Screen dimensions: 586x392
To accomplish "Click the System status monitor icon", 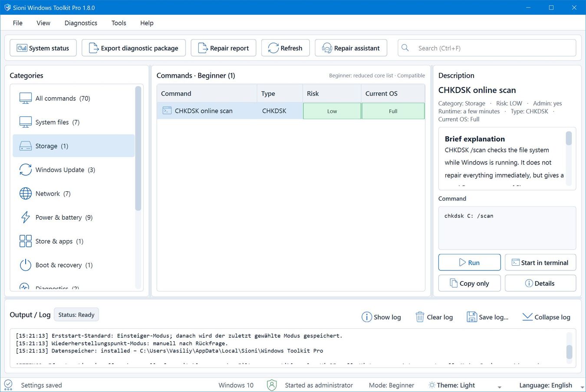I will (22, 48).
